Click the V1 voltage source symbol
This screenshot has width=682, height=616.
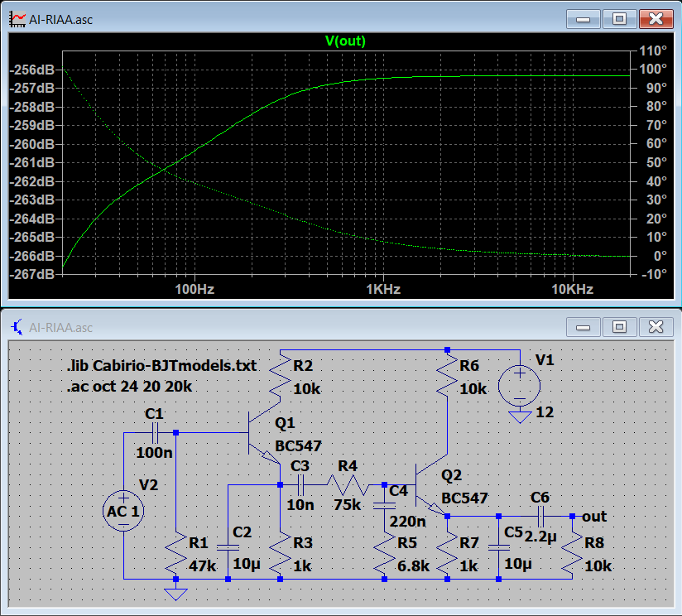(x=520, y=386)
